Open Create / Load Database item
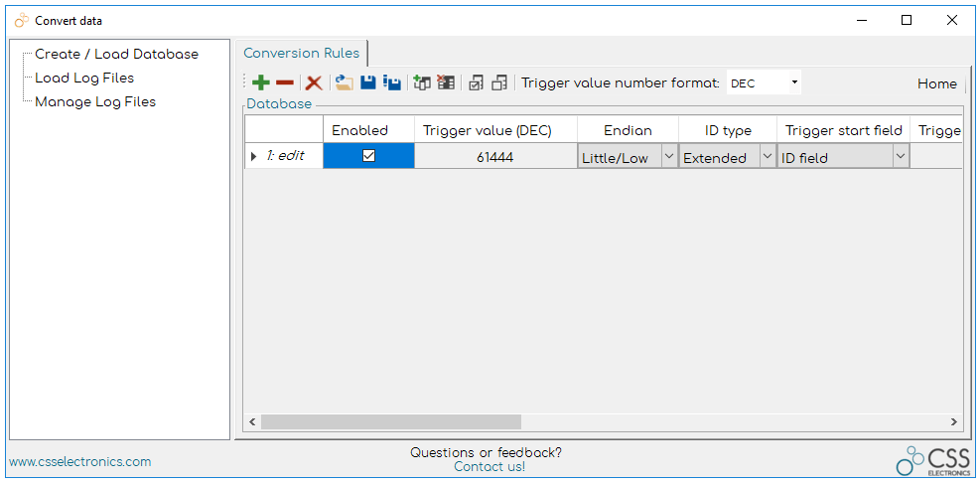980x485 pixels. coord(116,54)
